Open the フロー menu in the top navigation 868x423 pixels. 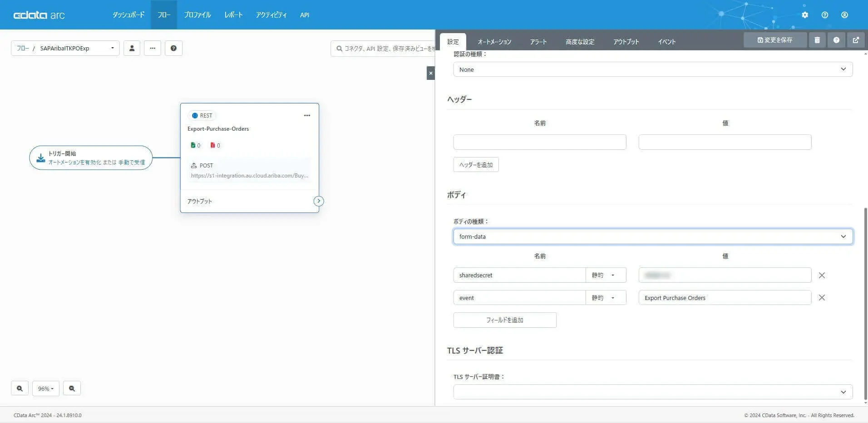[164, 15]
